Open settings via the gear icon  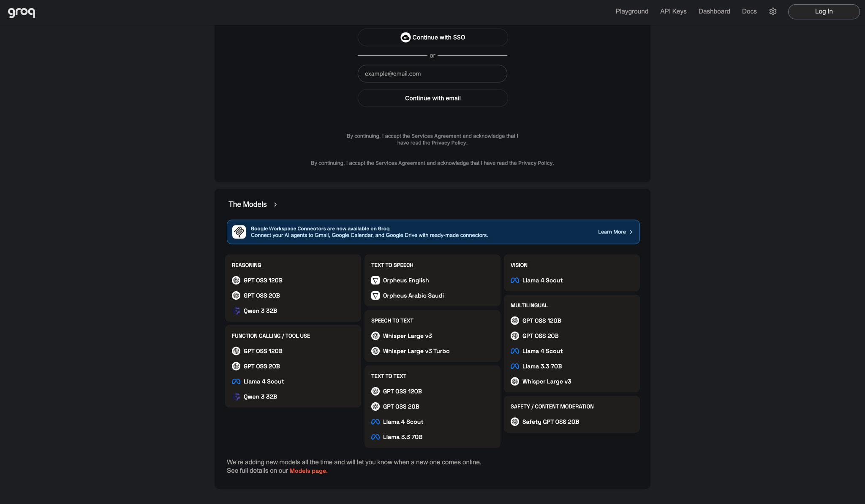pos(773,11)
